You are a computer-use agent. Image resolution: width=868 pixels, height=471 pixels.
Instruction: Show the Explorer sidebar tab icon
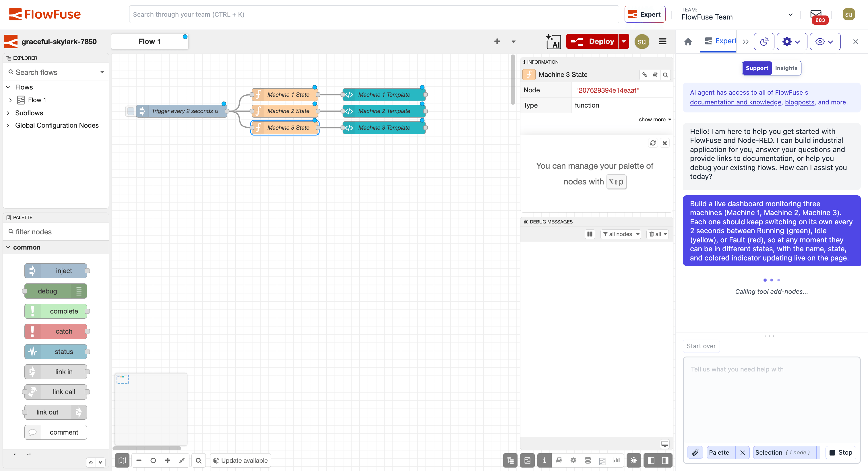(510, 460)
